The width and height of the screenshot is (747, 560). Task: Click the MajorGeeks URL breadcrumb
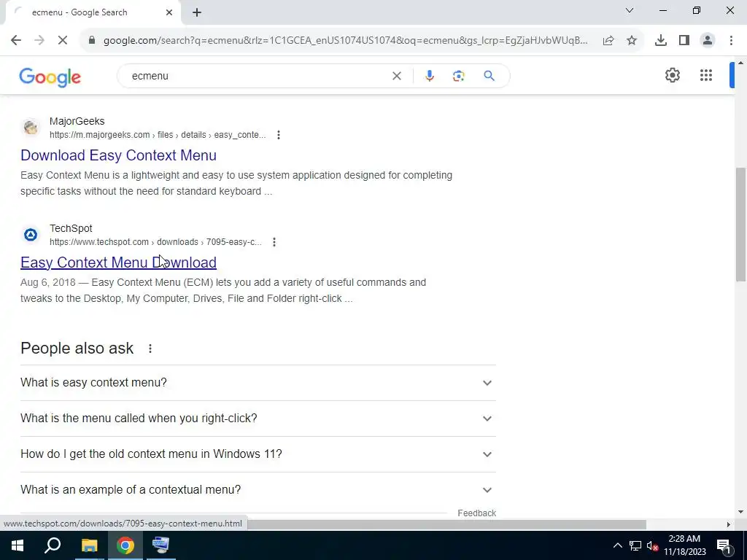[x=158, y=135]
